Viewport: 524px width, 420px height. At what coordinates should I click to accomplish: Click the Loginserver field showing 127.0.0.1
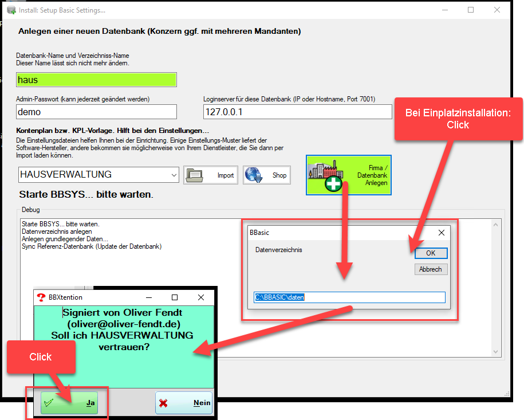[x=297, y=112]
